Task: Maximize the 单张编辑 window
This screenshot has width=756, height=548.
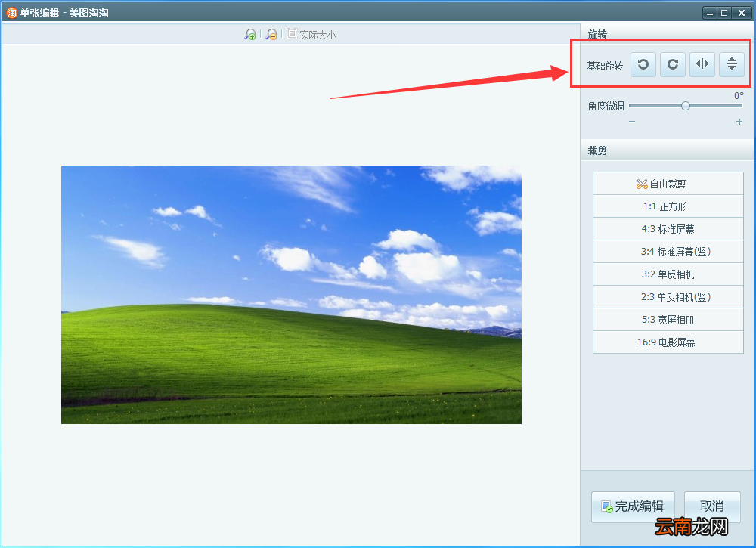Action: pyautogui.click(x=724, y=13)
